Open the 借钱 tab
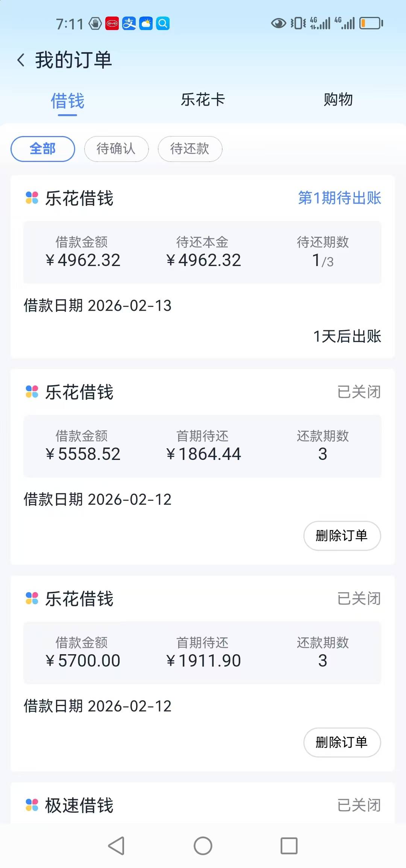 68,101
